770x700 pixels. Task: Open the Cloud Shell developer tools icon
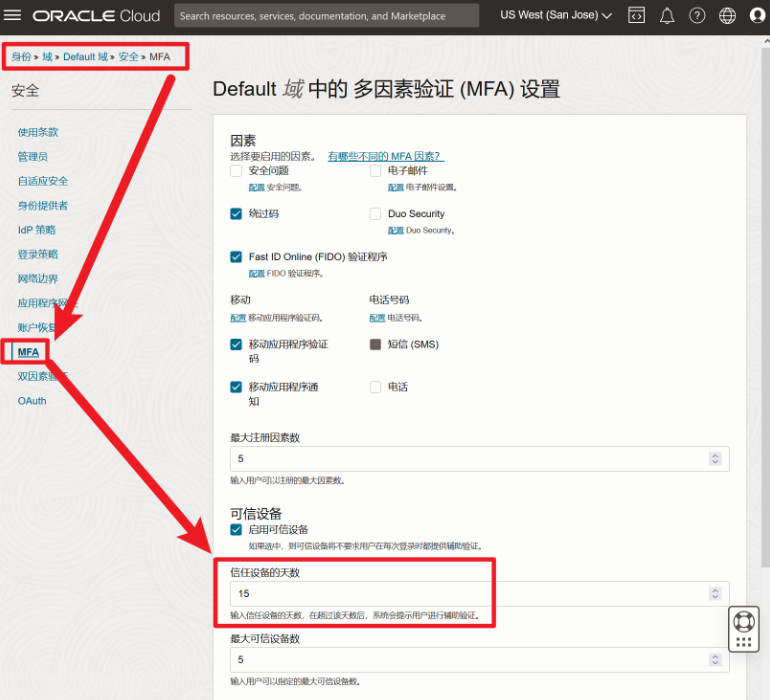pos(636,16)
